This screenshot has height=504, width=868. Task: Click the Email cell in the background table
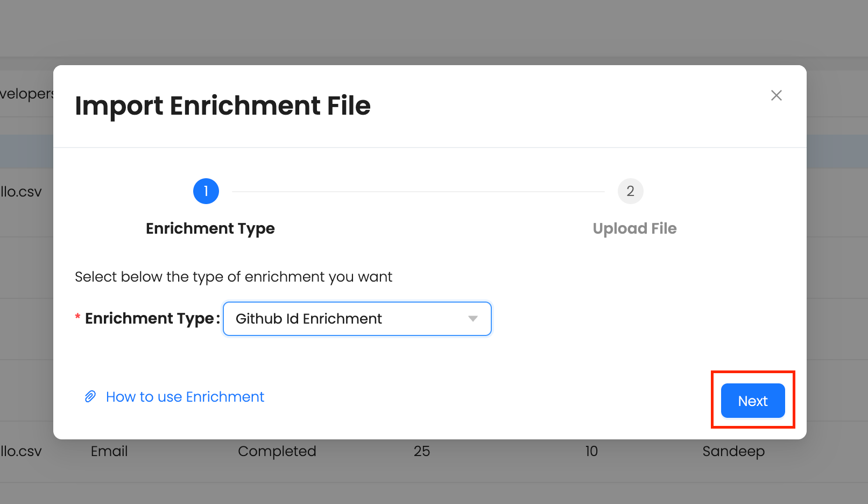pos(109,451)
